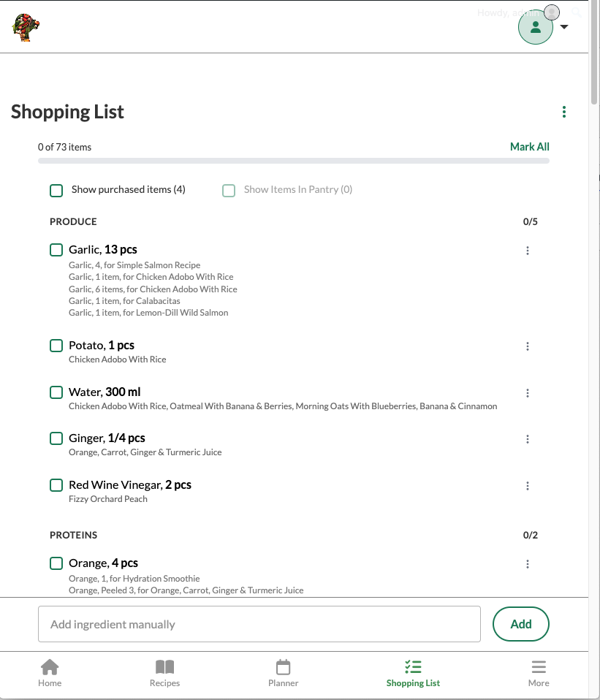
Task: Click the PRODUCE category heading
Action: click(73, 222)
